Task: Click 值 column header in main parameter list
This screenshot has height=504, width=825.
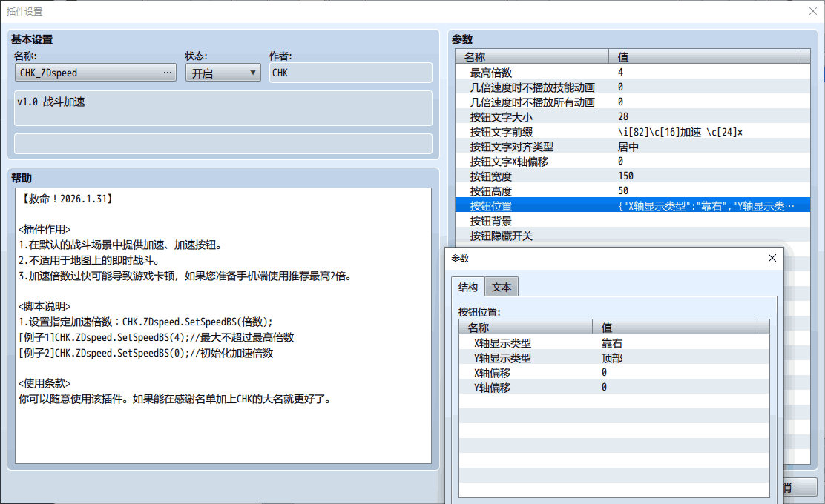Action: 703,57
